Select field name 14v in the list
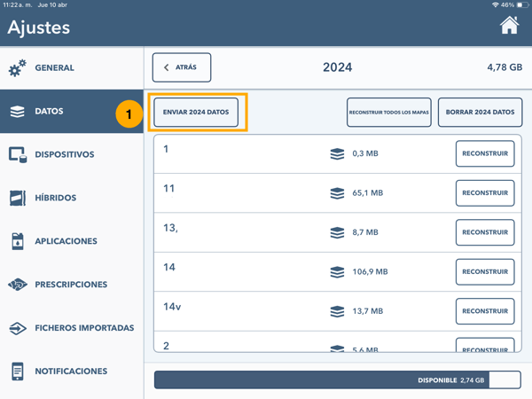Screen dimensions: 532x399 (172, 307)
